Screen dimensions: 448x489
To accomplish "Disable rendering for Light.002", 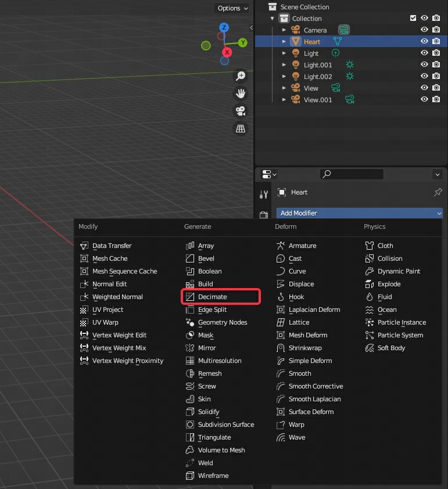I will [x=436, y=77].
